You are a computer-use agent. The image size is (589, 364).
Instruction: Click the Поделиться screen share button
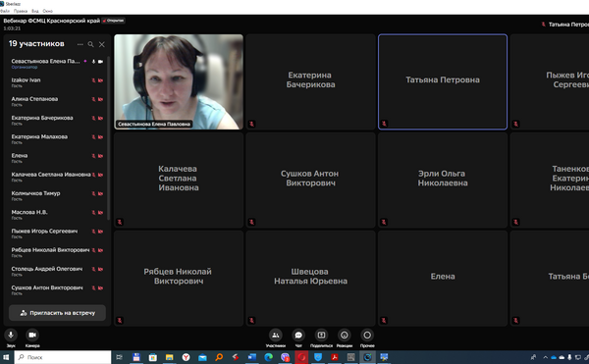(x=322, y=335)
